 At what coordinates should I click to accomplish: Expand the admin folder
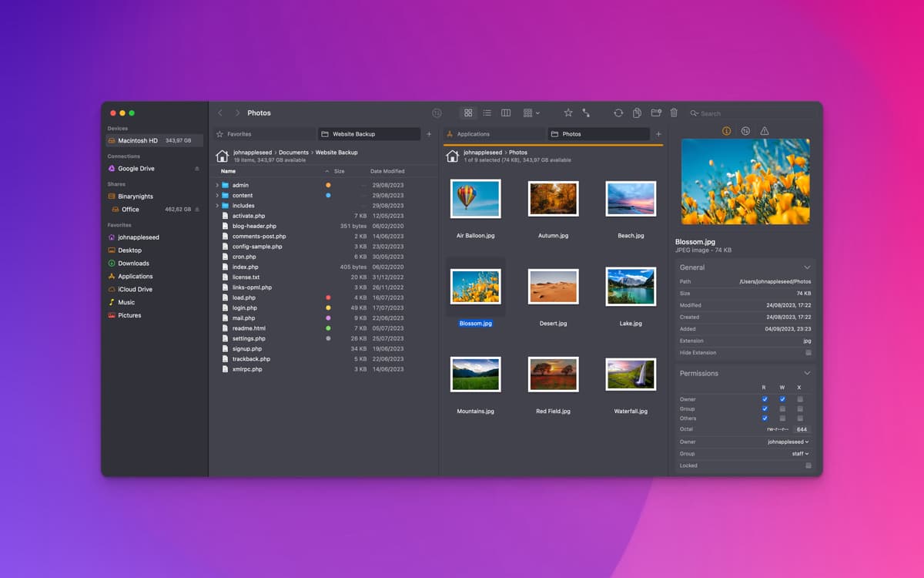[217, 186]
